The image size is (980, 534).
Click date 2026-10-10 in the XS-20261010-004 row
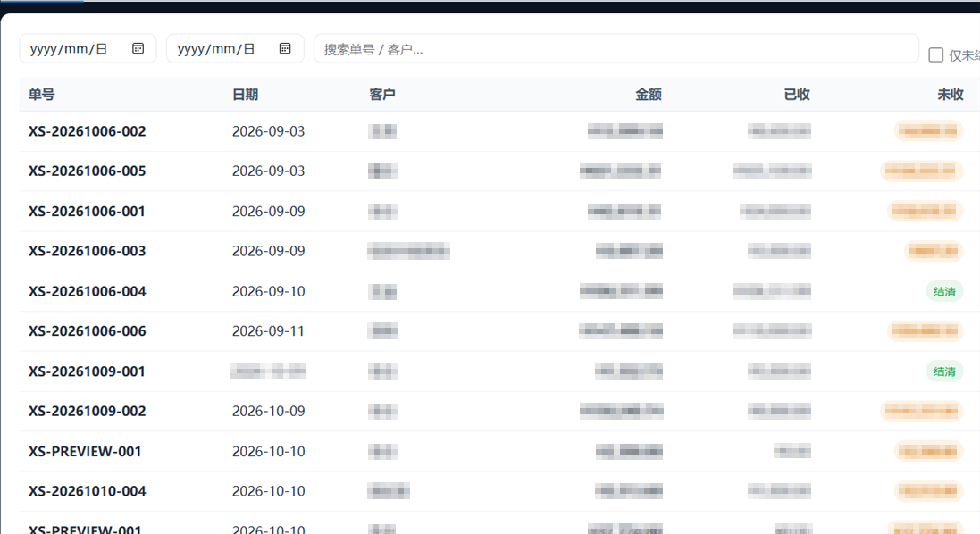tap(268, 491)
